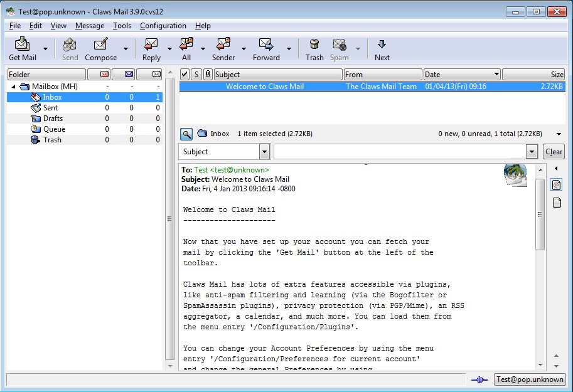Collapse the attachment side panel arrow
The image size is (573, 392).
[x=556, y=169]
